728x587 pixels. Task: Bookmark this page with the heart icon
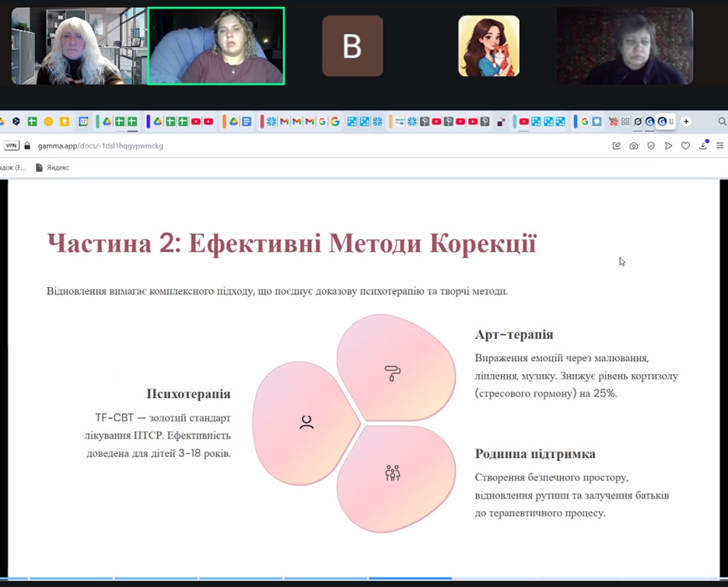coord(685,145)
